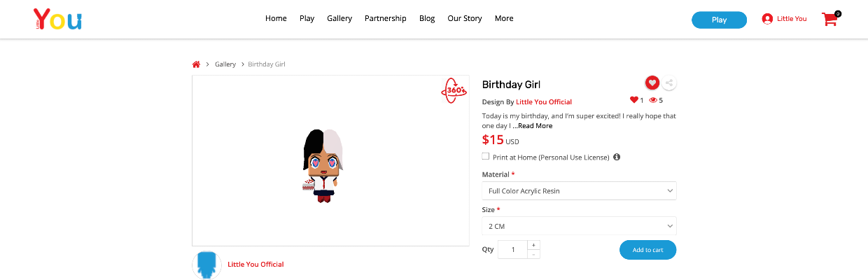Viewport: 868px width, 280px height.
Task: Click the Read More link
Action: (535, 126)
